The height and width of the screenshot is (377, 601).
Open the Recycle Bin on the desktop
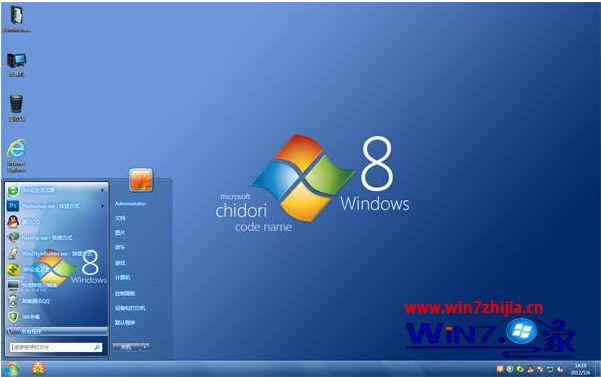16,108
